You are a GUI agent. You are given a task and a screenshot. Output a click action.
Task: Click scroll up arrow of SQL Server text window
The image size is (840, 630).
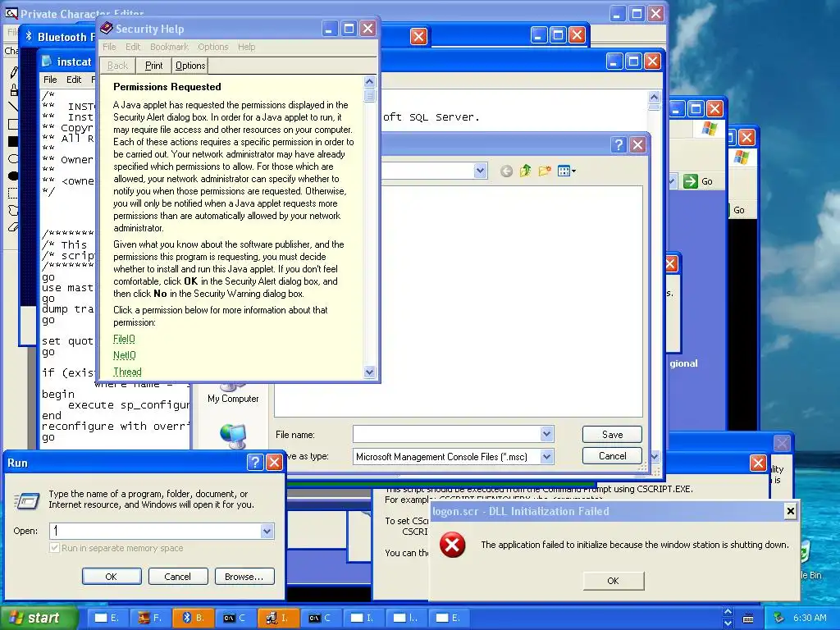pyautogui.click(x=654, y=97)
